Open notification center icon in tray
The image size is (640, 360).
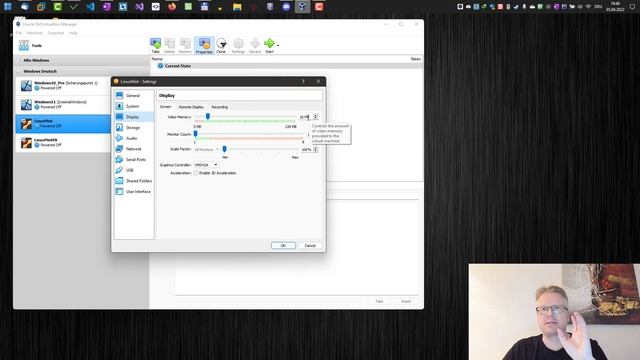(633, 7)
